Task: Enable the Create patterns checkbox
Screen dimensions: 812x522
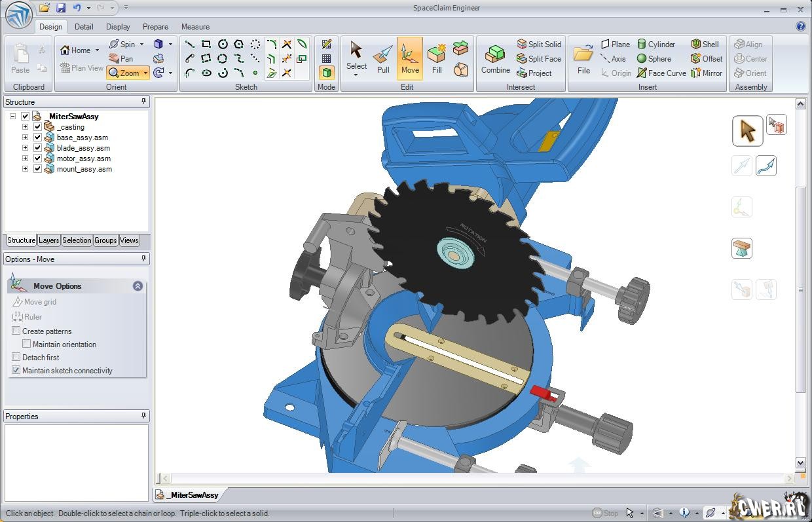Action: click(x=16, y=331)
